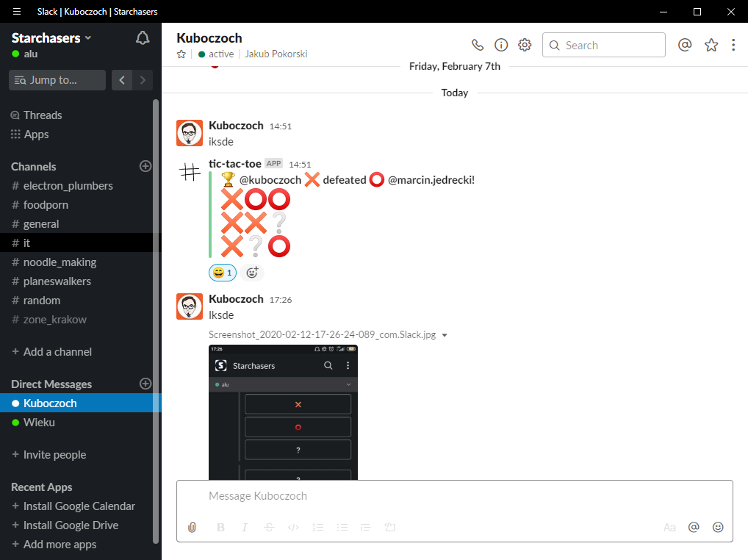Open emoji picker in message box

(x=718, y=527)
